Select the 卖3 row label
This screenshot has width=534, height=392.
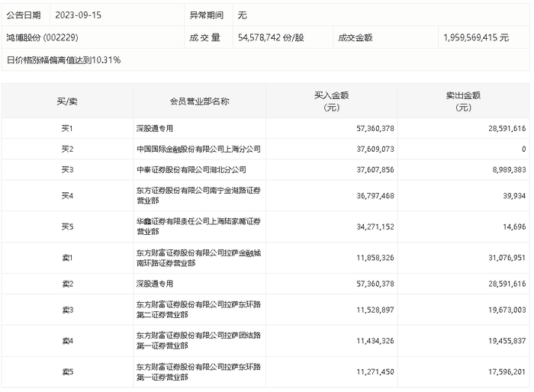click(x=67, y=310)
